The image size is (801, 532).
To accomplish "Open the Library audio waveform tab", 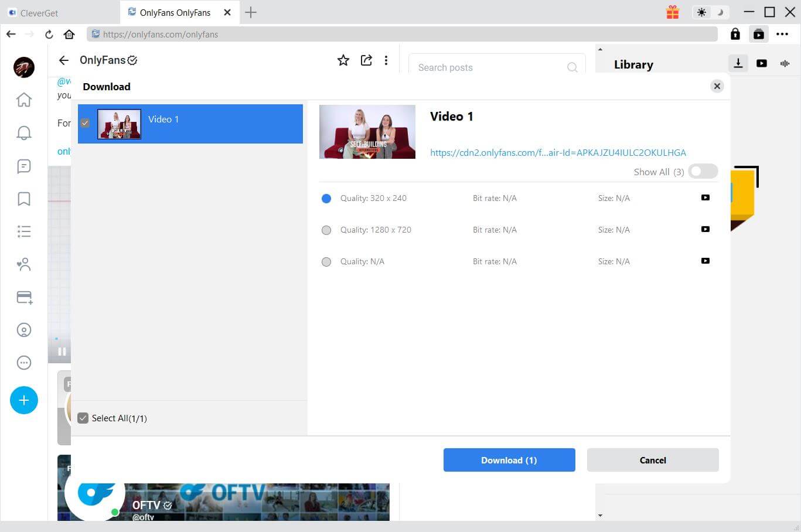I will click(785, 63).
